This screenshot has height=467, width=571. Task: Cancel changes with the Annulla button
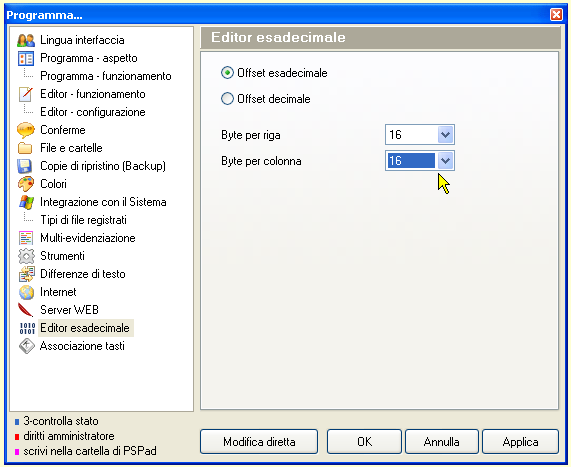tap(441, 442)
